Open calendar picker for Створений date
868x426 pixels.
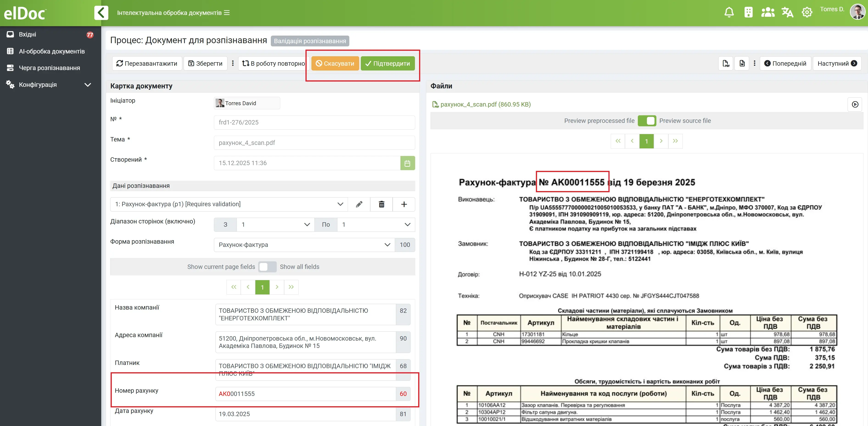pos(407,163)
